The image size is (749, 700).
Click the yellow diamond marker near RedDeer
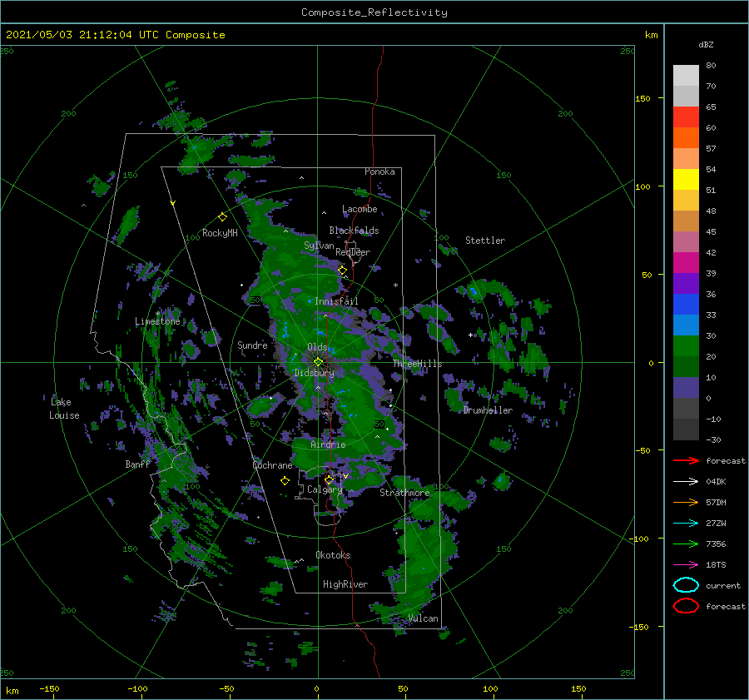tap(342, 271)
